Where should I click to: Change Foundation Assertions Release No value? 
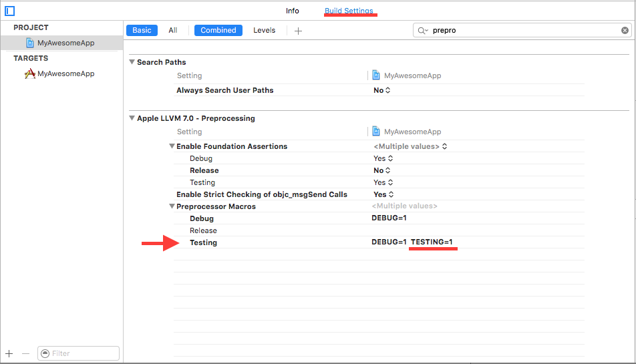381,171
